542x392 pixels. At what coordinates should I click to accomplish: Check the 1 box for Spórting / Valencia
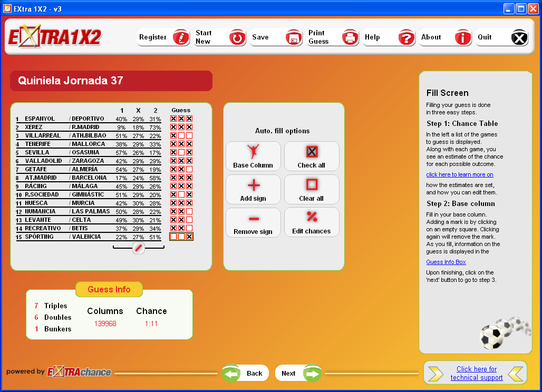point(173,237)
